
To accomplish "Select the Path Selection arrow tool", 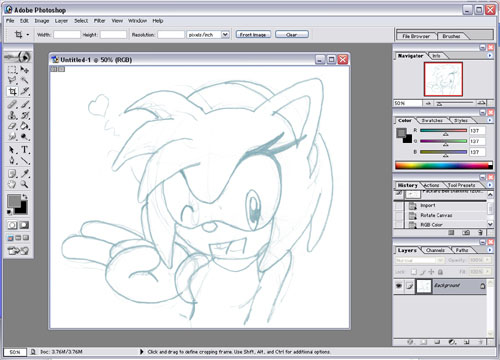I will [12, 150].
